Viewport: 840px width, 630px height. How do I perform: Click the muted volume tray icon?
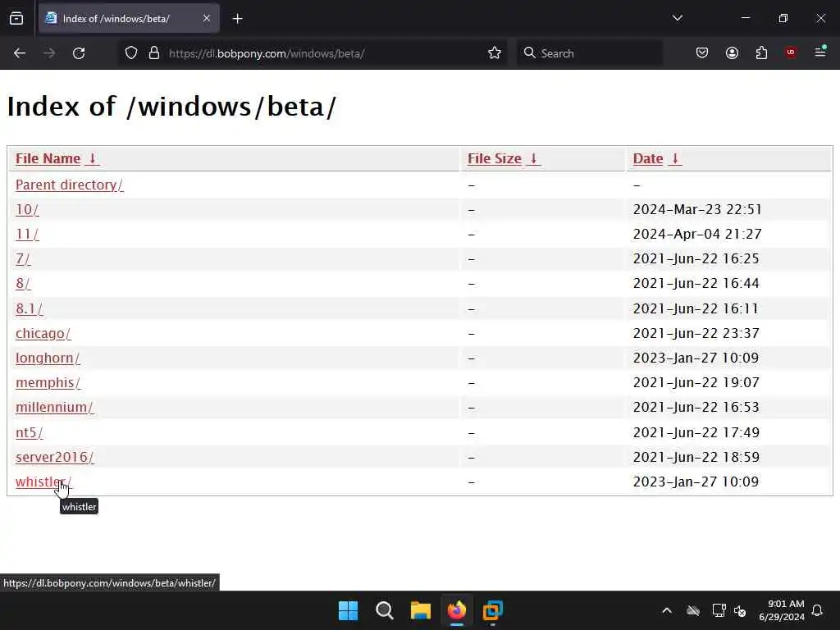740,610
